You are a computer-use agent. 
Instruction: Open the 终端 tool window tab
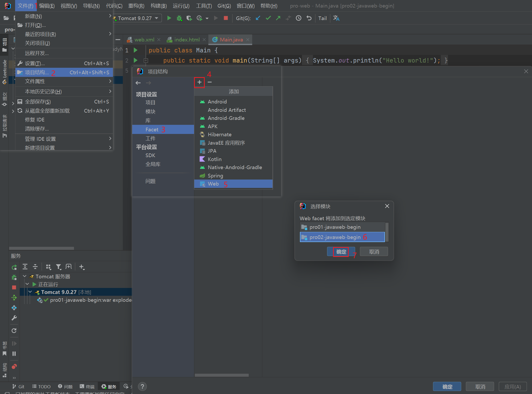pyautogui.click(x=87, y=386)
